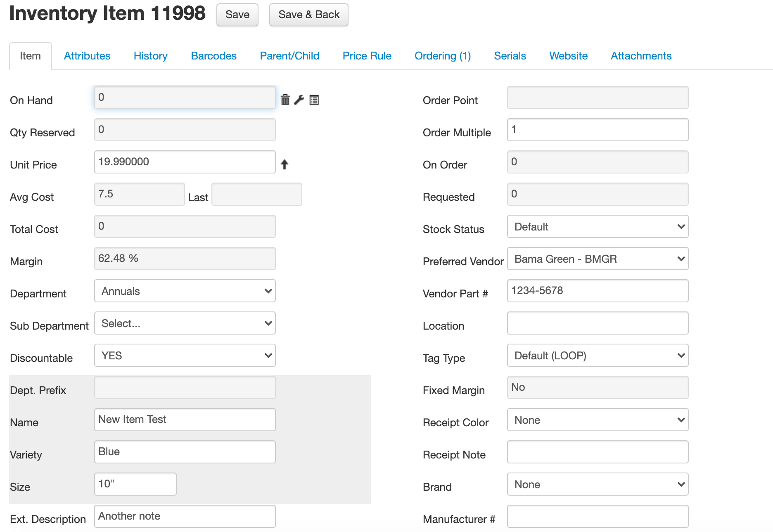View the History tab
This screenshot has width=773, height=532.
click(x=150, y=56)
